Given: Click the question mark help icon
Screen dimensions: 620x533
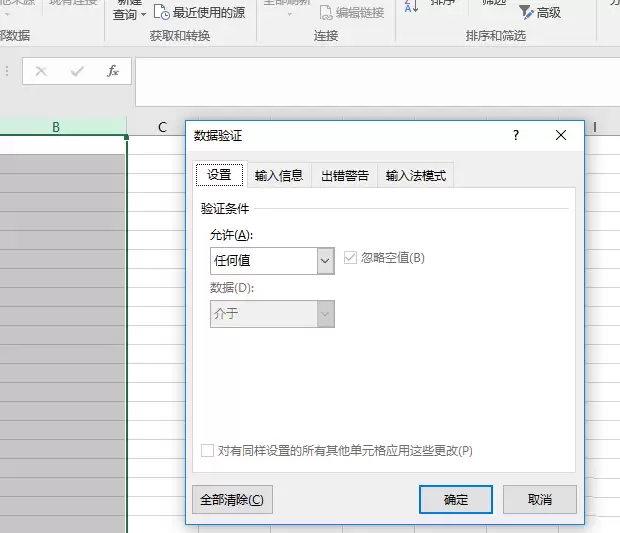Looking at the screenshot, I should pos(516,135).
